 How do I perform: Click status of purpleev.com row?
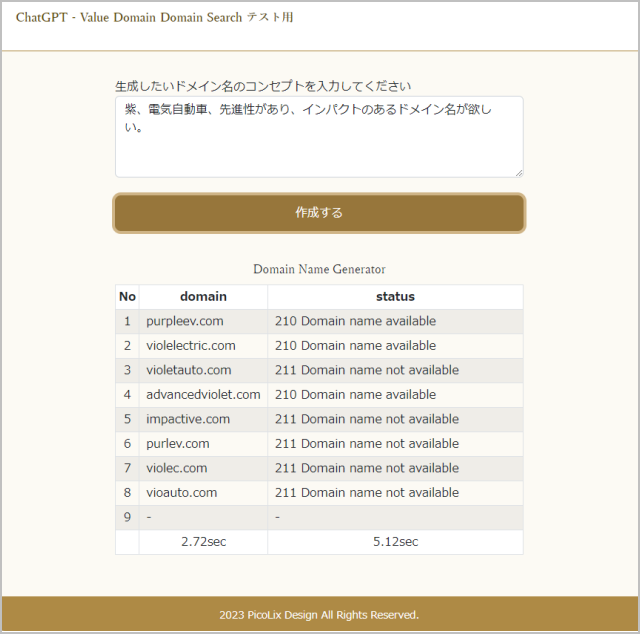(396, 321)
